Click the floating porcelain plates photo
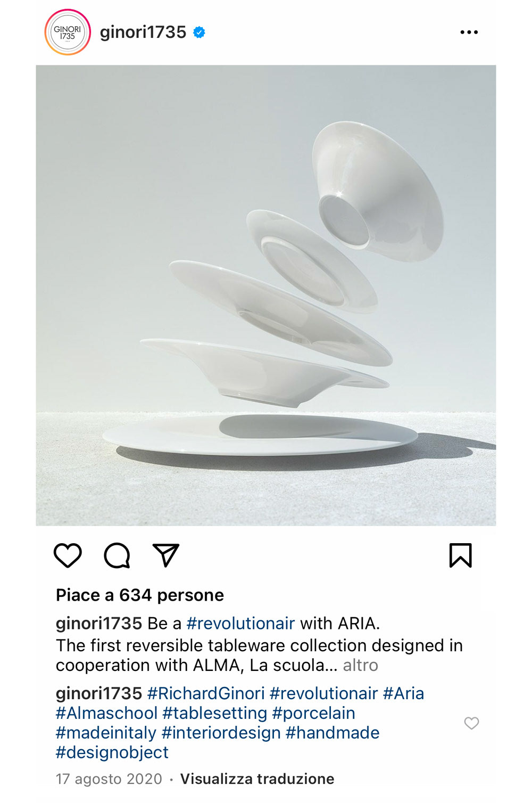This screenshot has height=803, width=532. (266, 296)
